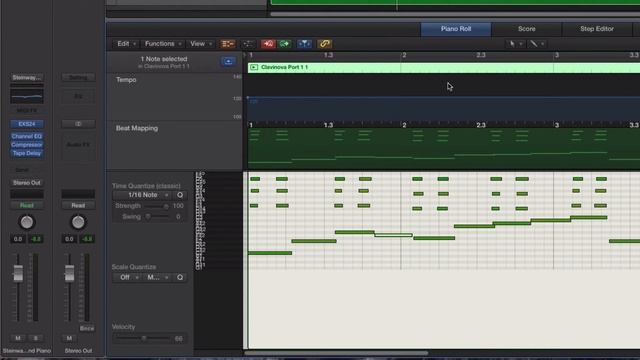Click the pan knob on Stereo Out channel
640x360 pixels.
(78, 222)
